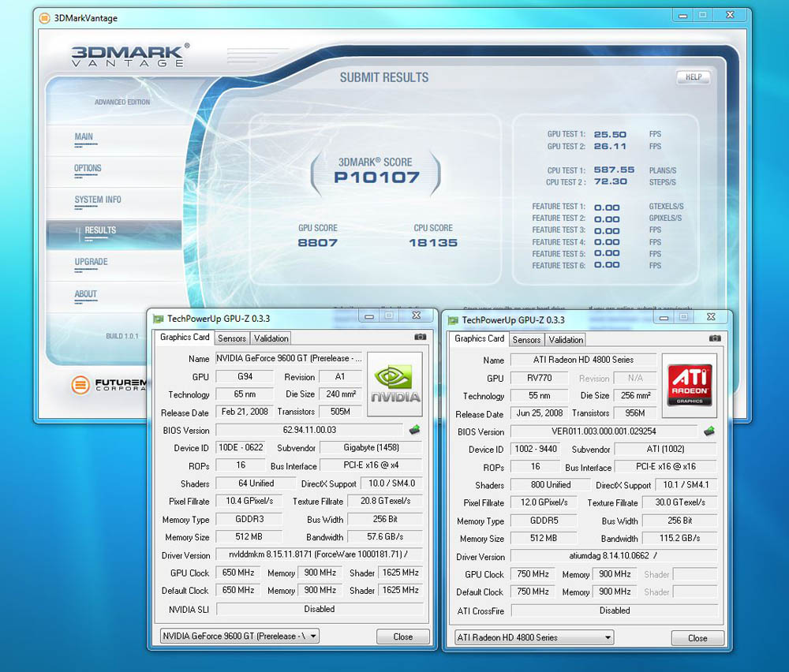The height and width of the screenshot is (672, 789).
Task: Click the PCI-E x16 @ x16 bus interface field
Action: pyautogui.click(x=666, y=467)
